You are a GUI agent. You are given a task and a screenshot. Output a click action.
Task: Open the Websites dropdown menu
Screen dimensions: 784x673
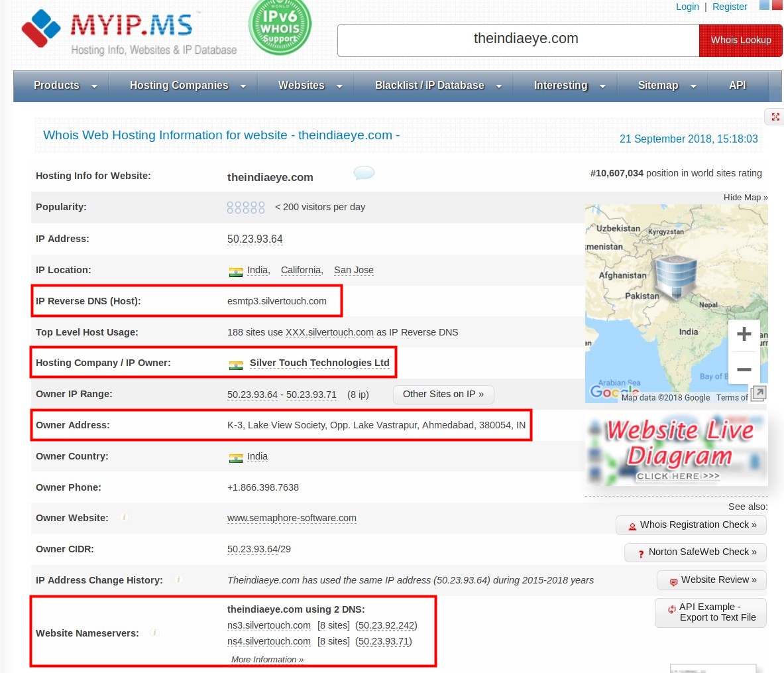(310, 86)
